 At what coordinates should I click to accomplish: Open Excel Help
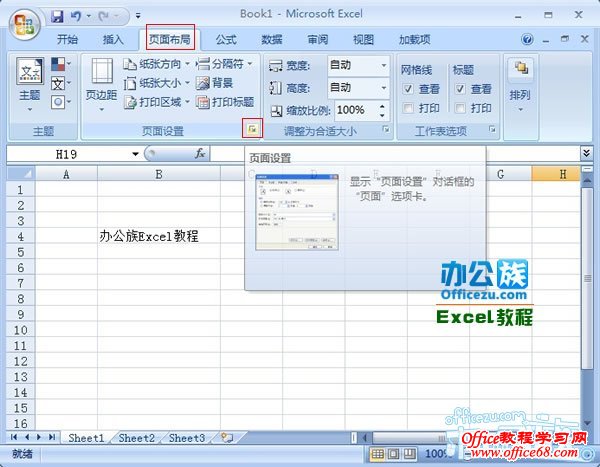(527, 39)
